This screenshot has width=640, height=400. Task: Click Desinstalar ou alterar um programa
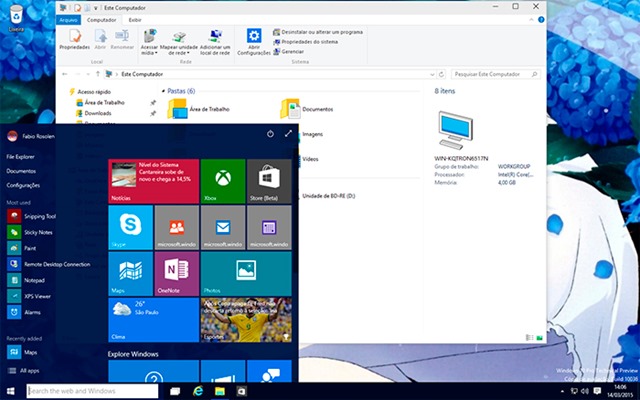(x=318, y=32)
